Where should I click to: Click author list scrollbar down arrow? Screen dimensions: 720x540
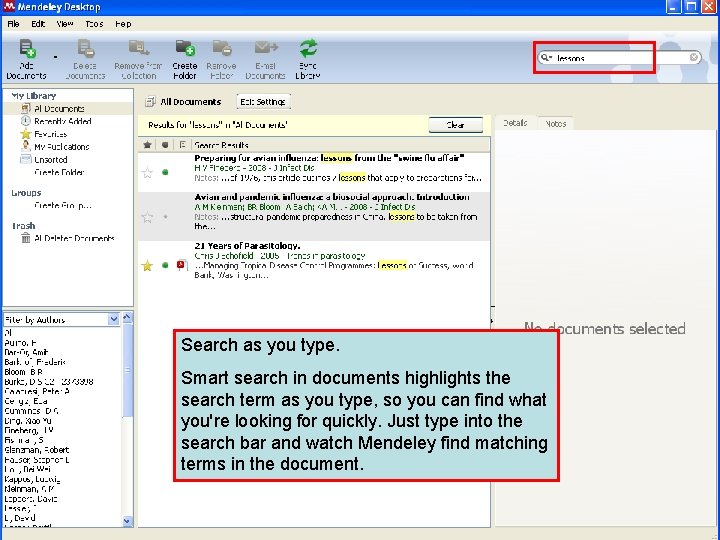tap(127, 521)
